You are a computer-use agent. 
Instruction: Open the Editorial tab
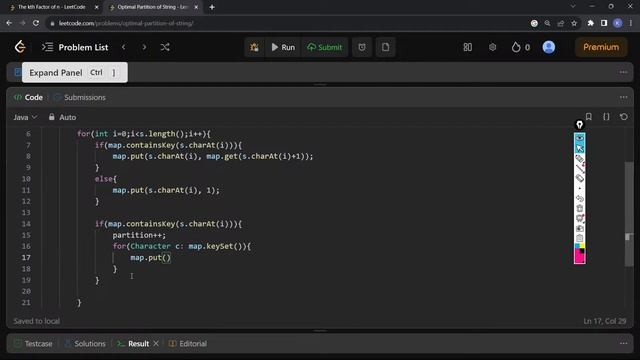tap(188, 344)
